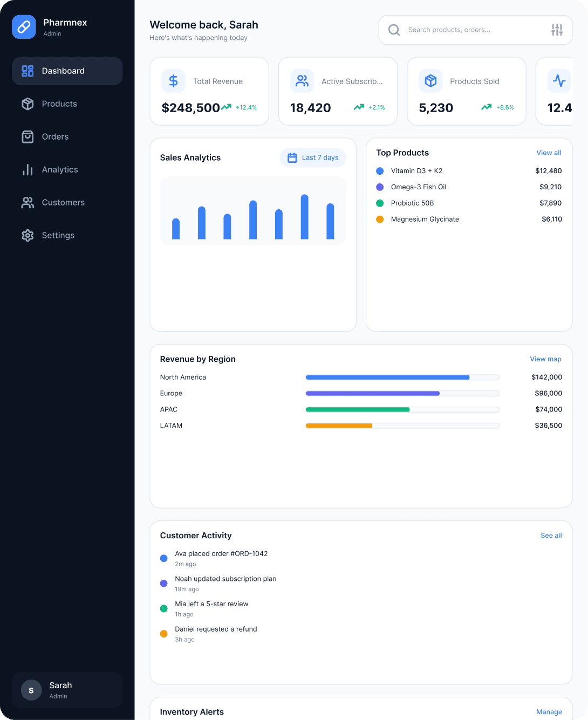588x720 pixels.
Task: Click the trend arrow beside +12.4%
Action: (226, 107)
